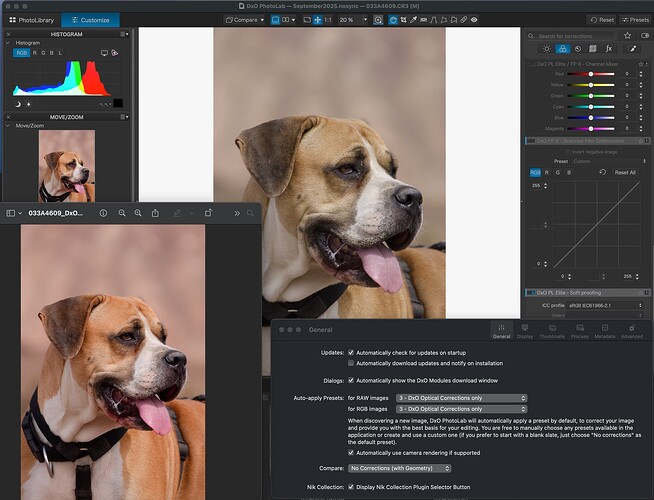654x500 pixels.
Task: Adjust the Red channel mixer slider
Action: (x=591, y=73)
